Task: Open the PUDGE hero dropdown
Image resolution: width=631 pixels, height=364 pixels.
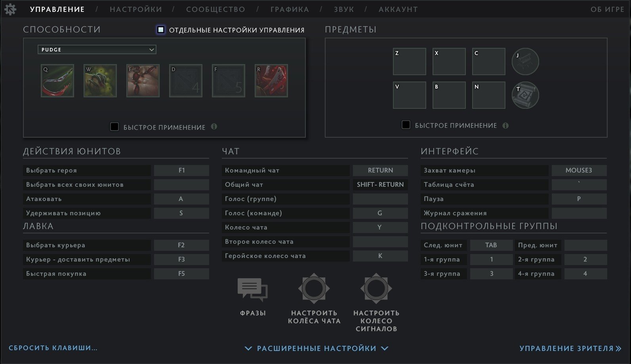Action: pos(97,49)
